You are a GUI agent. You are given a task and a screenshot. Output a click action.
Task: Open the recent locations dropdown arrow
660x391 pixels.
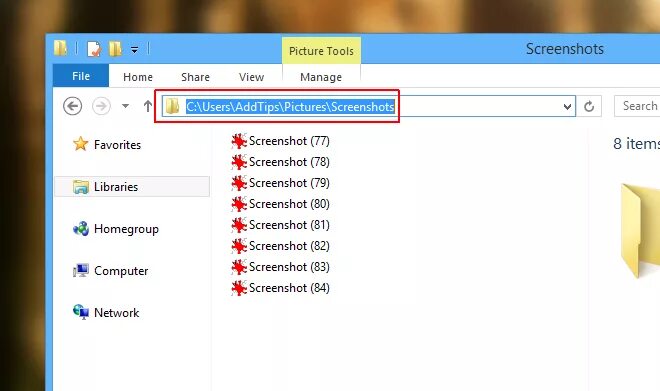125,106
